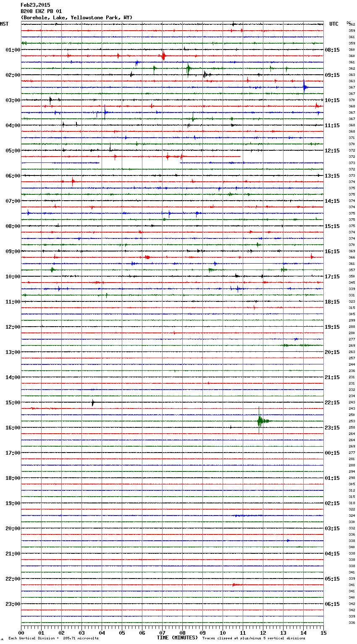357x644 pixels.
Task: Click minute tick 05 on the time axis
Action: [x=122, y=633]
